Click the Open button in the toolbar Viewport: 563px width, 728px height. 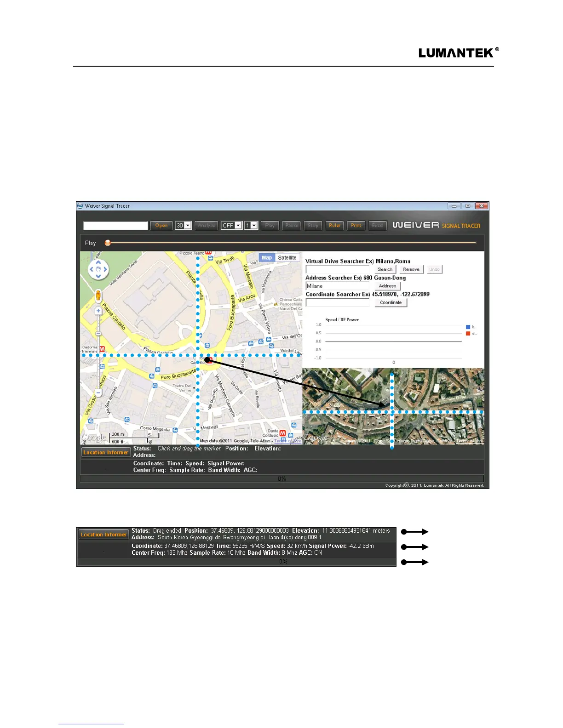(161, 226)
